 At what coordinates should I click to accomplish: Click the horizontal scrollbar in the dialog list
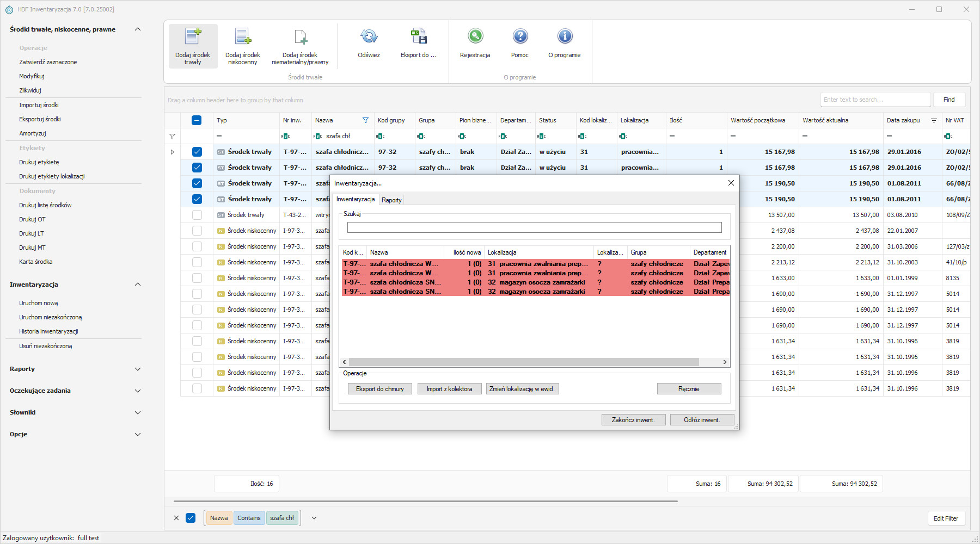pyautogui.click(x=523, y=362)
